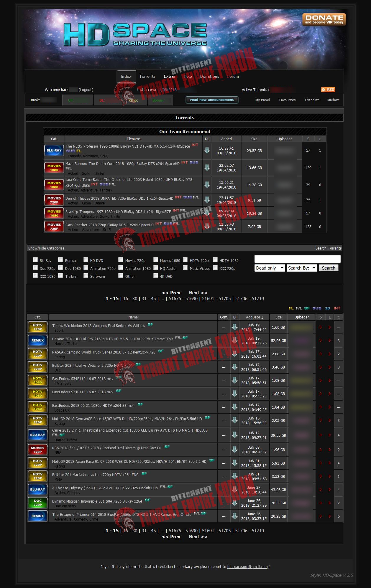Open Unsane 2018 UHD BluRay torrent title
371x588 pixels.
coord(112,339)
